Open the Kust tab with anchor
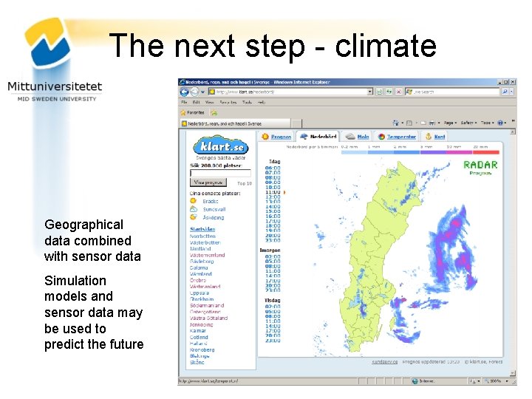532x399 pixels. pyautogui.click(x=435, y=137)
